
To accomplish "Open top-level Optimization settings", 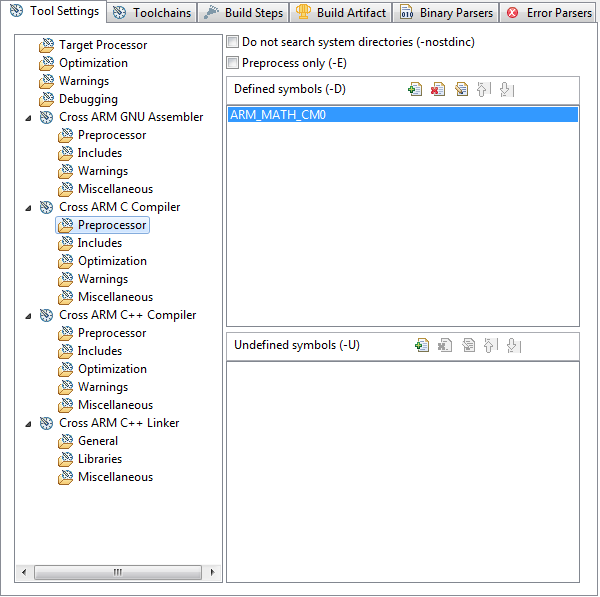I will click(x=83, y=63).
